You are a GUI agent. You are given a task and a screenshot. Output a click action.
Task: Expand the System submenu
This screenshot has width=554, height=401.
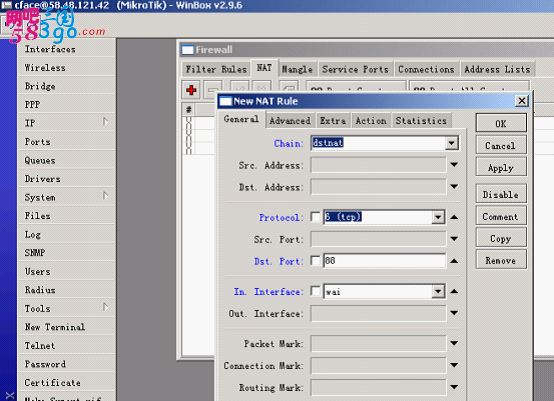click(x=66, y=197)
